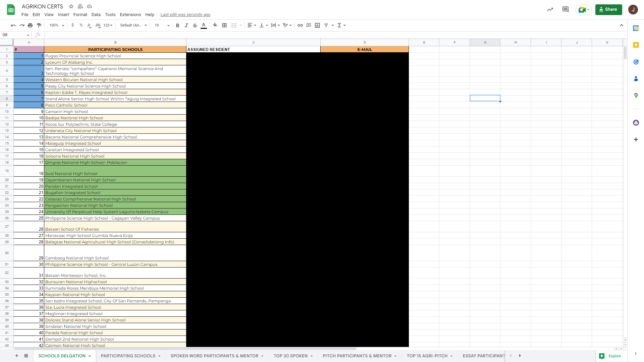This screenshot has height=362, width=644.
Task: Expand the SCHOOLS DELGATION tab arrow
Action: click(90, 356)
